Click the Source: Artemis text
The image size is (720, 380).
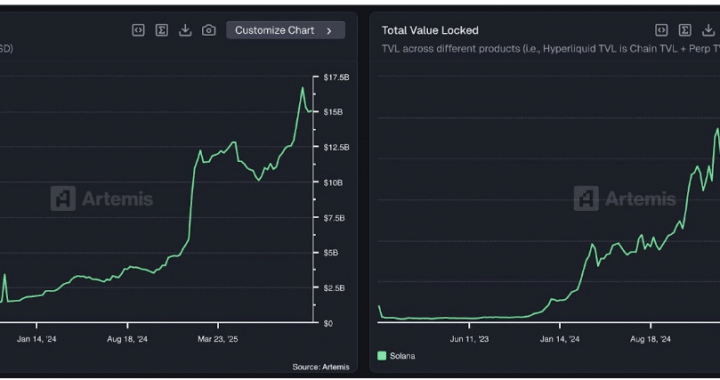[x=321, y=367]
